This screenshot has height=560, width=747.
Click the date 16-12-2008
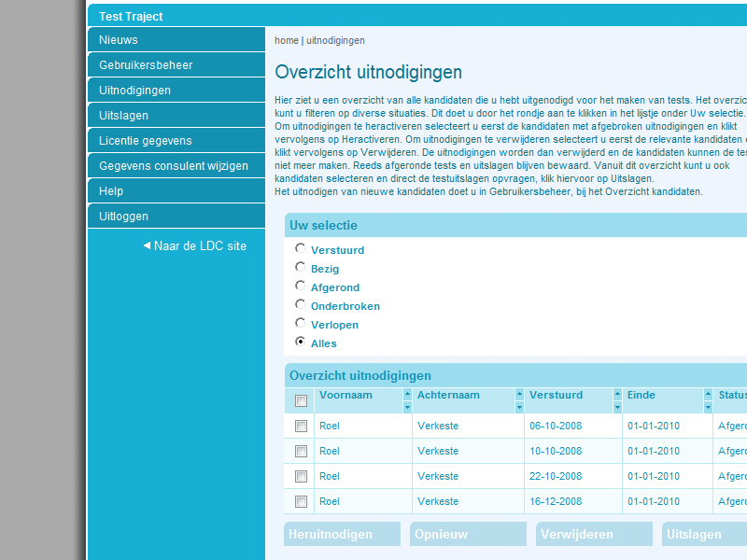[x=556, y=501]
